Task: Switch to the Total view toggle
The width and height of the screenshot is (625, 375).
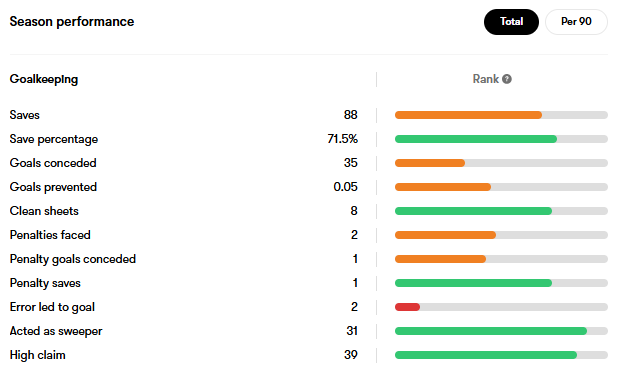Action: pyautogui.click(x=511, y=22)
